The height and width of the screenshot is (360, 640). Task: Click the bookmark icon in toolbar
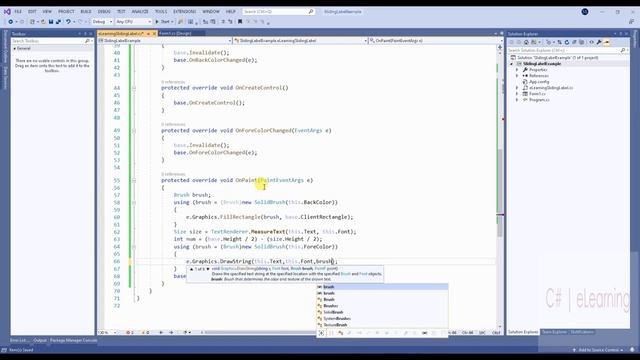(x=240, y=22)
